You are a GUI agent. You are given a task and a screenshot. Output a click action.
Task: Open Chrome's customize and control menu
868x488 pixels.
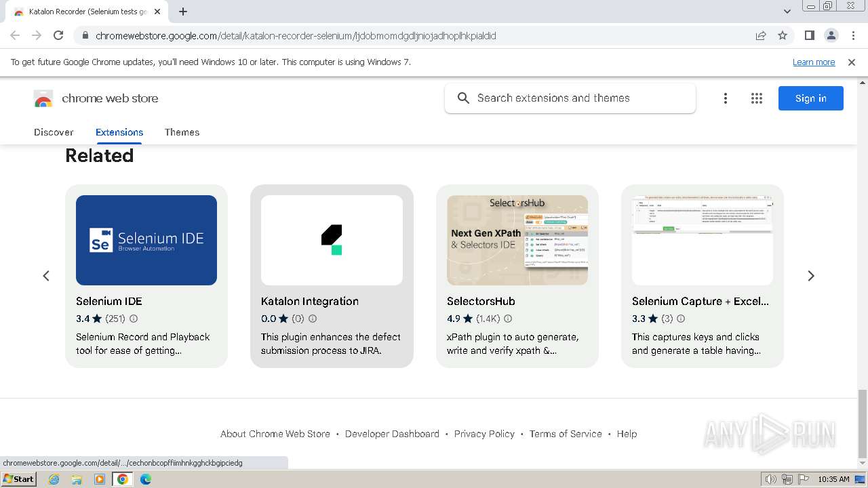tap(853, 35)
